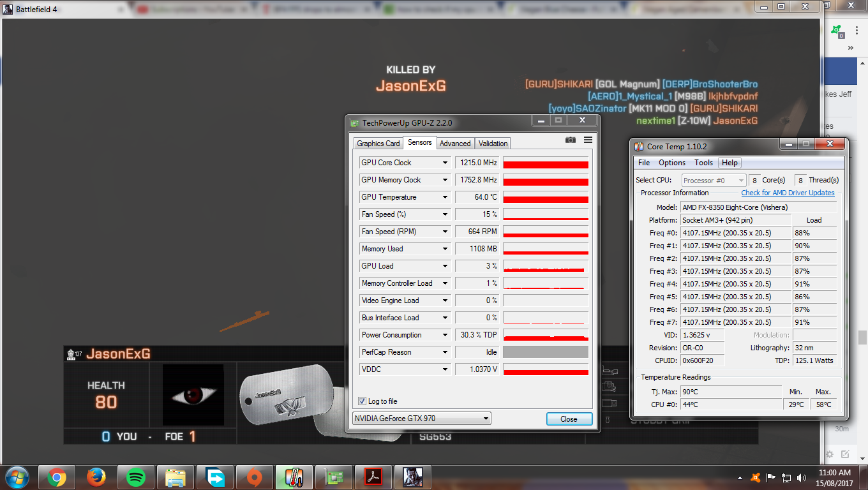Viewport: 868px width, 490px height.
Task: Click the network icon in system tray
Action: point(786,477)
